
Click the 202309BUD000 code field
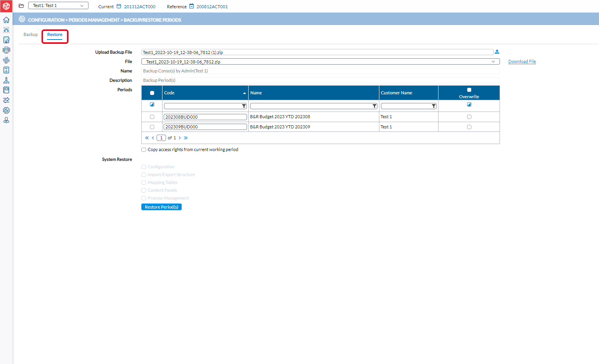coord(205,127)
